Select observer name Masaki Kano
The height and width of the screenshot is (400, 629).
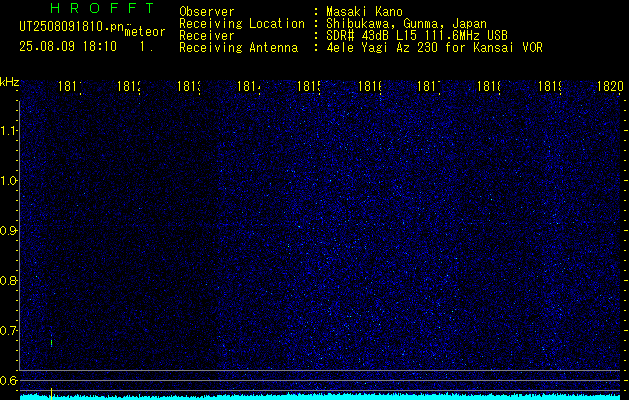pyautogui.click(x=364, y=12)
